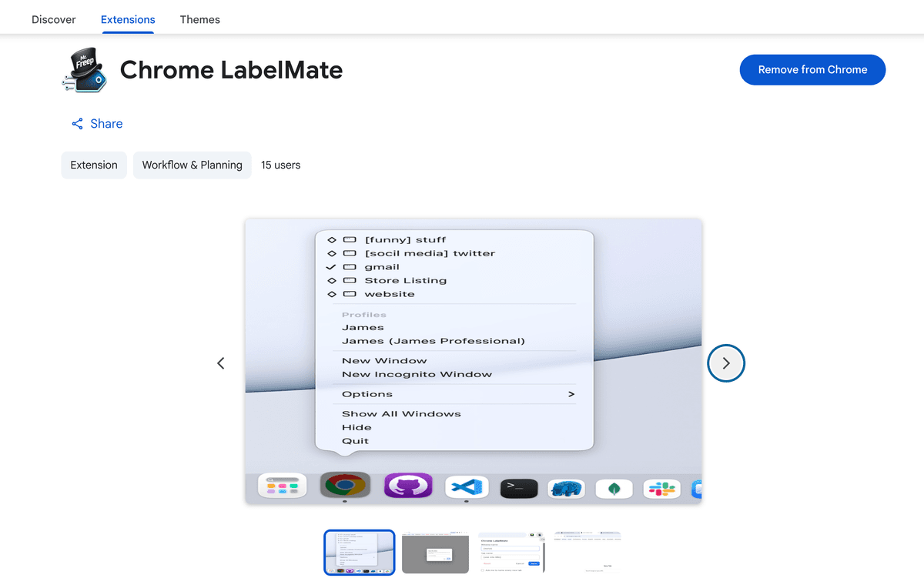
Task: Click the VS Code icon in the dock
Action: click(467, 488)
